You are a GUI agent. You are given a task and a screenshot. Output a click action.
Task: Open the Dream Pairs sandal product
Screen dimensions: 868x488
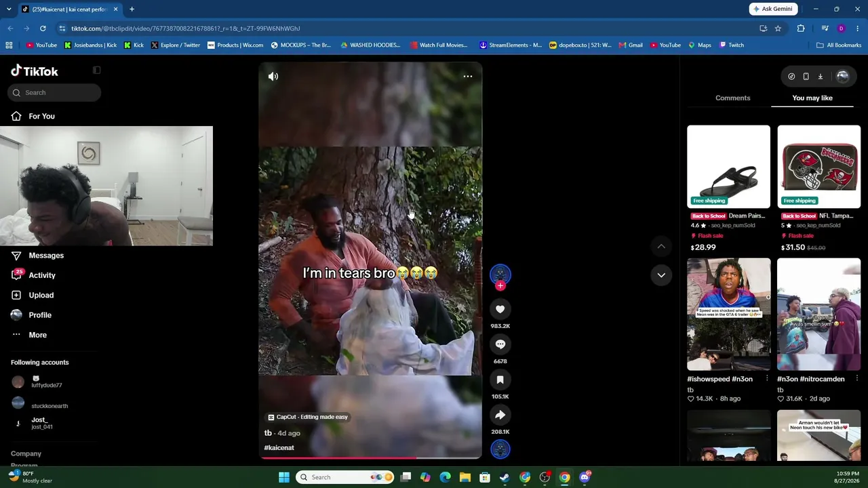(728, 167)
